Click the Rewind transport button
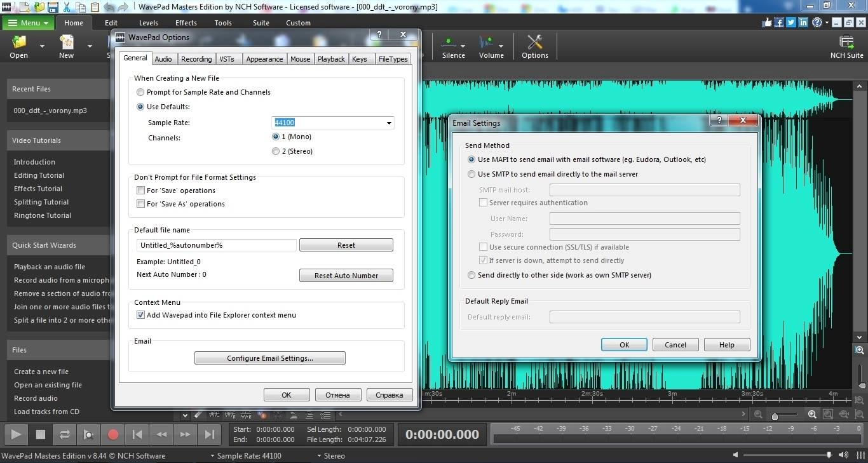This screenshot has height=463, width=868. tap(161, 434)
